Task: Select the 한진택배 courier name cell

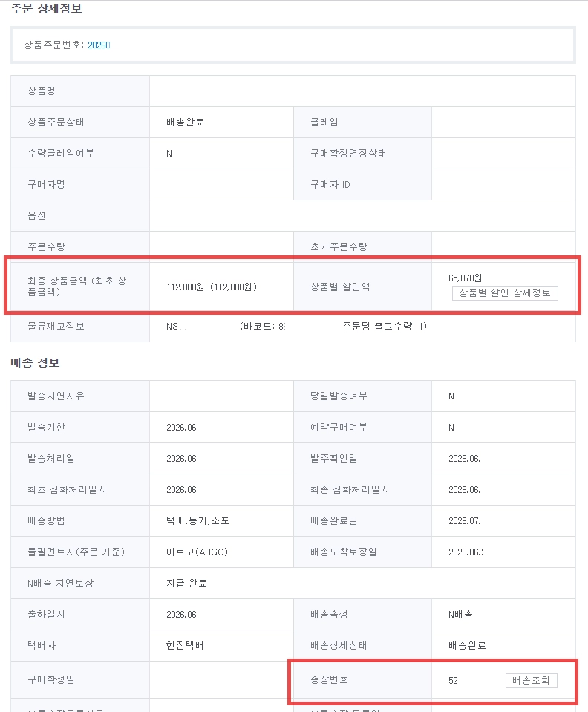Action: (185, 645)
